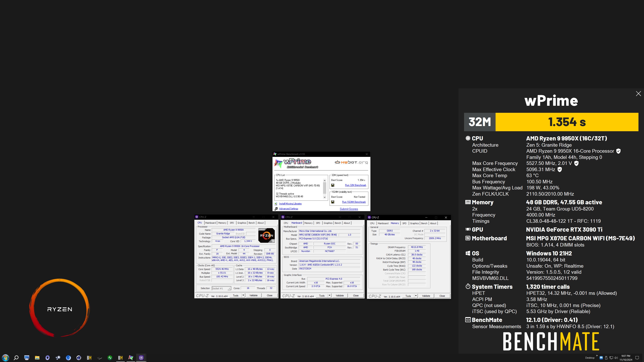Click the save icon beside Run 32M Benchmark
Screen dimensions: 644x362
point(333,185)
